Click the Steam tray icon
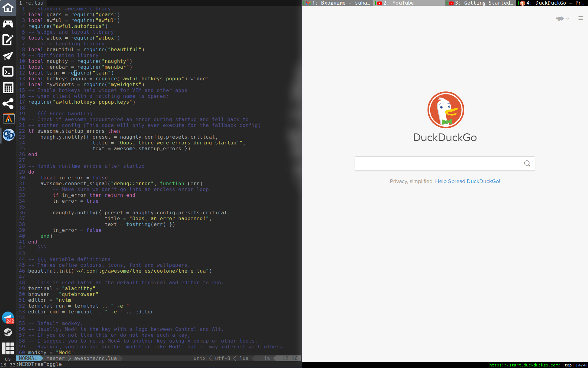This screenshot has width=588, height=368. [8, 332]
